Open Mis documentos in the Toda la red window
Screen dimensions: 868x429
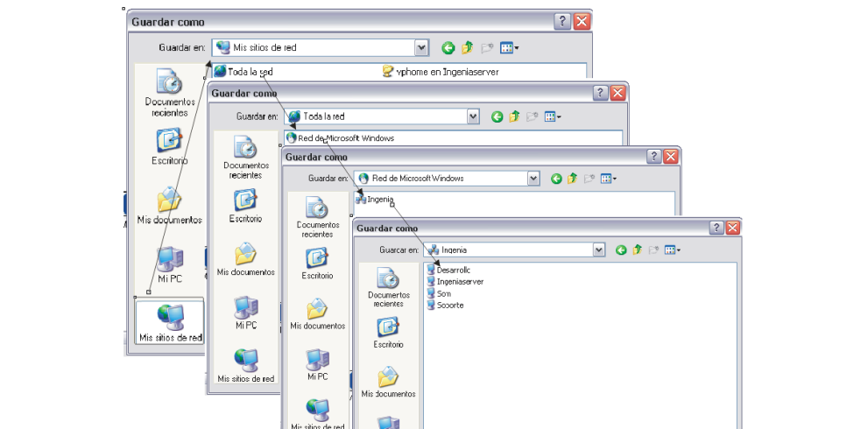click(245, 259)
